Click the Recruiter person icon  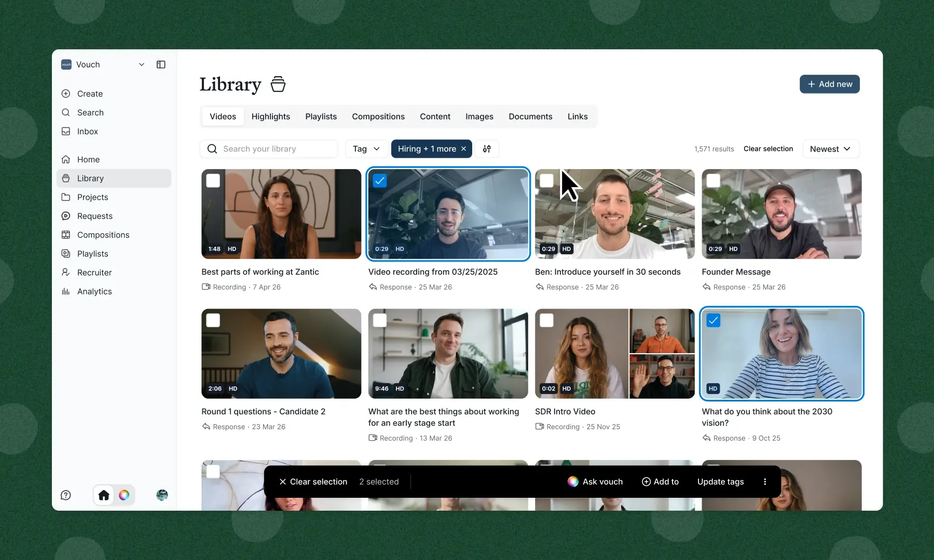[66, 272]
